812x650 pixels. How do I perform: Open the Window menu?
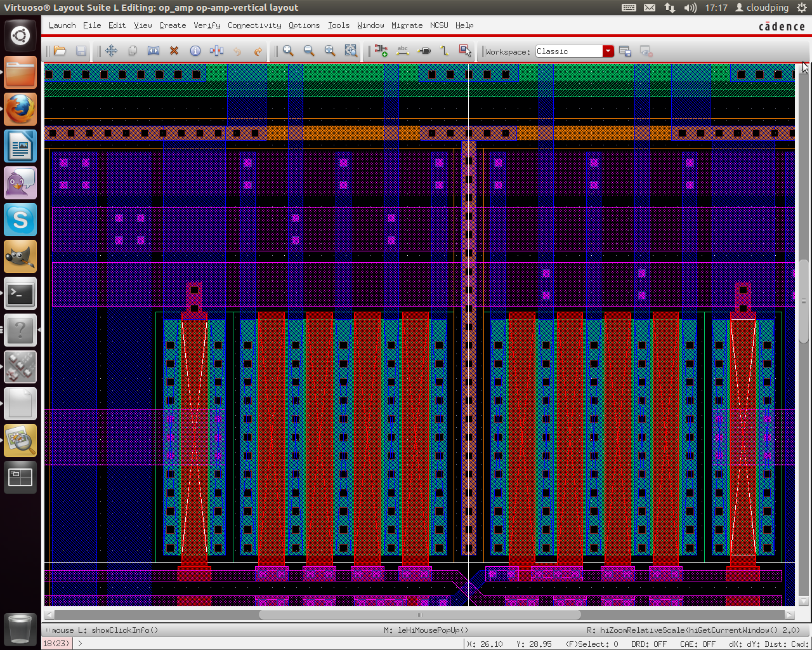coord(370,25)
